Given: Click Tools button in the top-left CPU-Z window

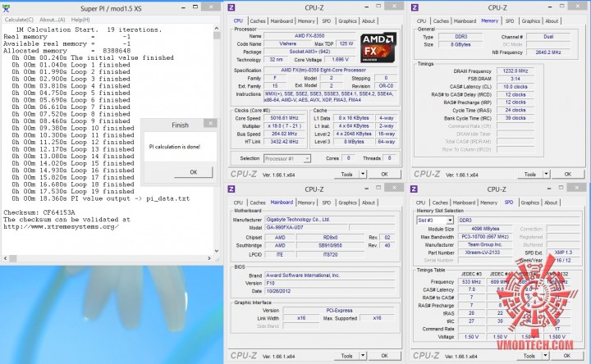Looking at the screenshot, I should pyautogui.click(x=346, y=175).
